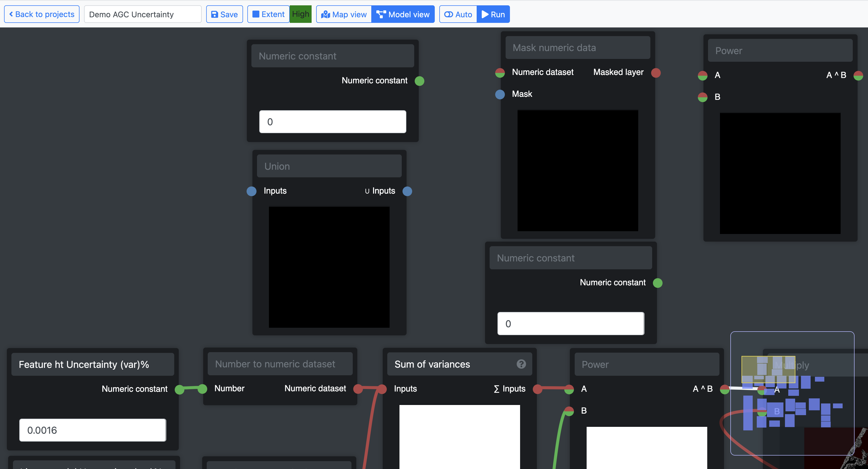Click the Sum of variances Σ Inputs output socket
Viewport: 868px width, 469px height.
click(x=537, y=389)
